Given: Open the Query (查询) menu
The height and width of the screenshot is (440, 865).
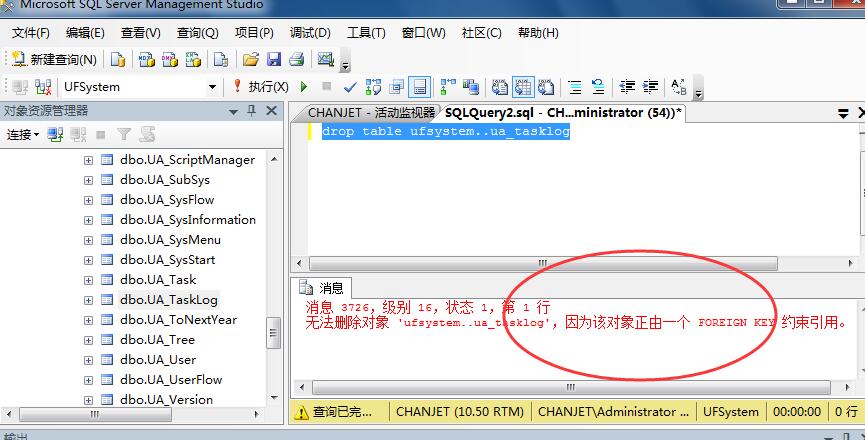Looking at the screenshot, I should coord(197,33).
